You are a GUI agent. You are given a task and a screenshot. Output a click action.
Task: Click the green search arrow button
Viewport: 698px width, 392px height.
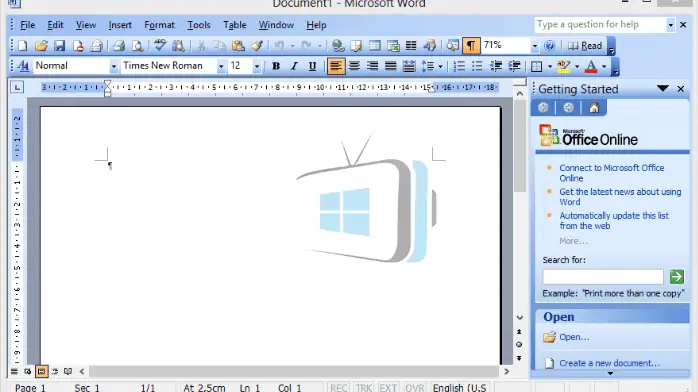[x=677, y=277]
